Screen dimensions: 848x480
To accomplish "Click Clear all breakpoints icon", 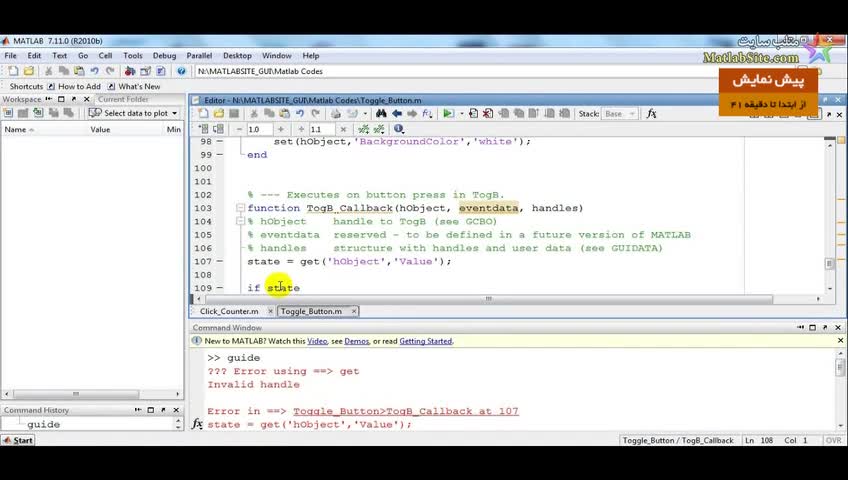I will (488, 114).
